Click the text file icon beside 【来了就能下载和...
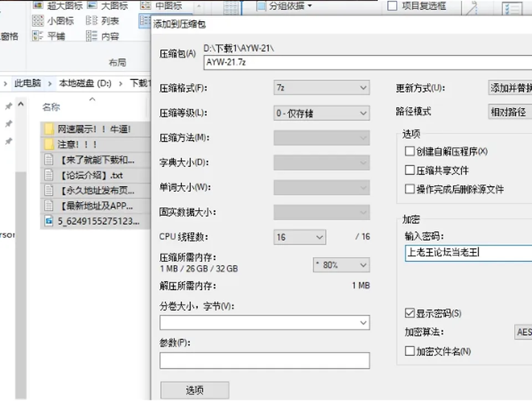Image resolution: width=532 pixels, height=401 pixels. coord(49,160)
